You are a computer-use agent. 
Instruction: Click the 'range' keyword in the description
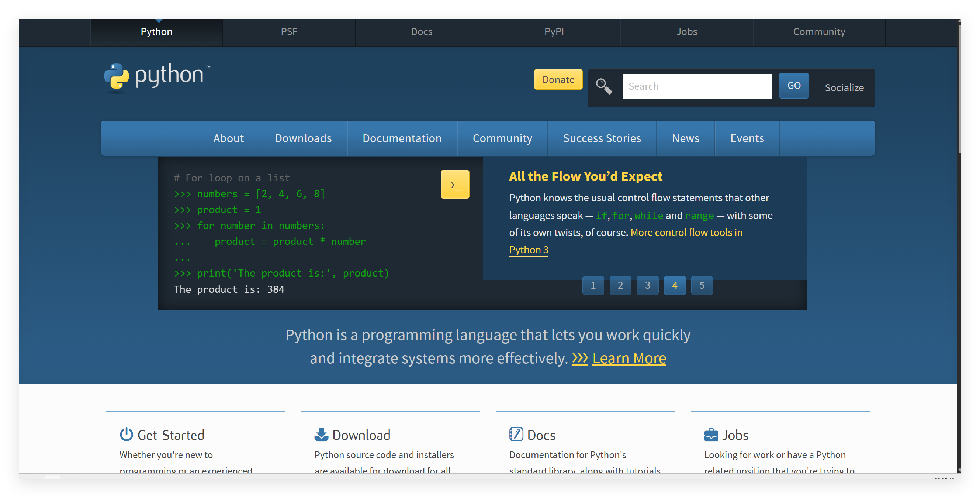coord(699,216)
